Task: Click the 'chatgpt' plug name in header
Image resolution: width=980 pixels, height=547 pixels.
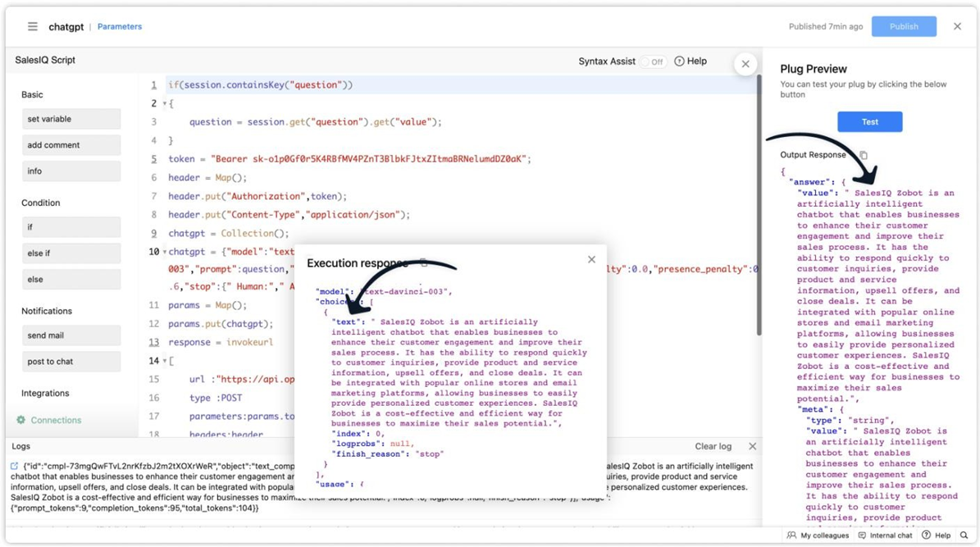Action: [x=66, y=27]
